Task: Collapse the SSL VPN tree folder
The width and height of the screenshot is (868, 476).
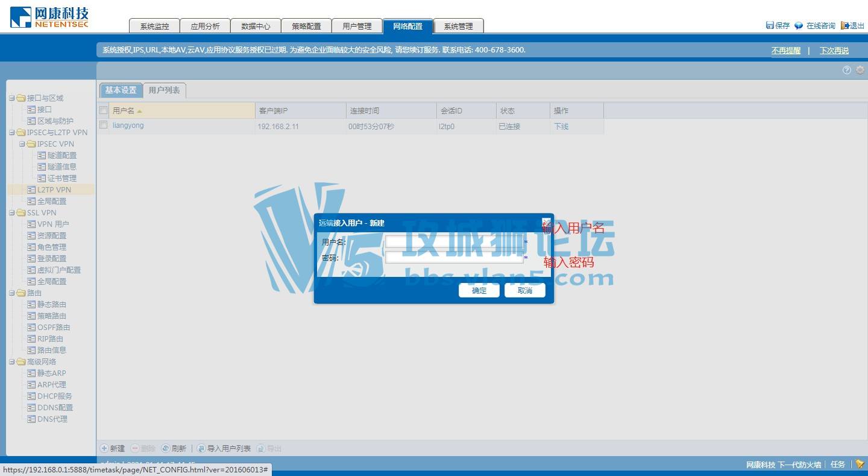Action: point(11,212)
